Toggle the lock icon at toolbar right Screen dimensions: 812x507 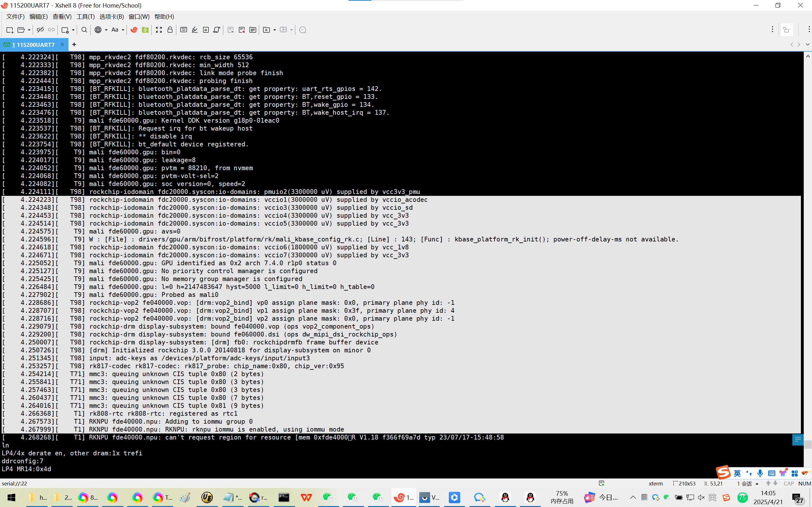coord(786,30)
